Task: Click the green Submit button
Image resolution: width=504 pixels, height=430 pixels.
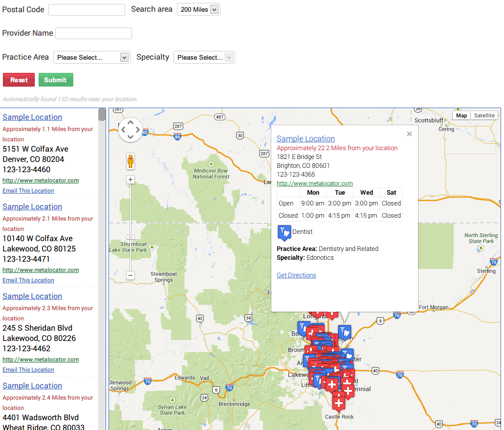Action: (x=56, y=79)
